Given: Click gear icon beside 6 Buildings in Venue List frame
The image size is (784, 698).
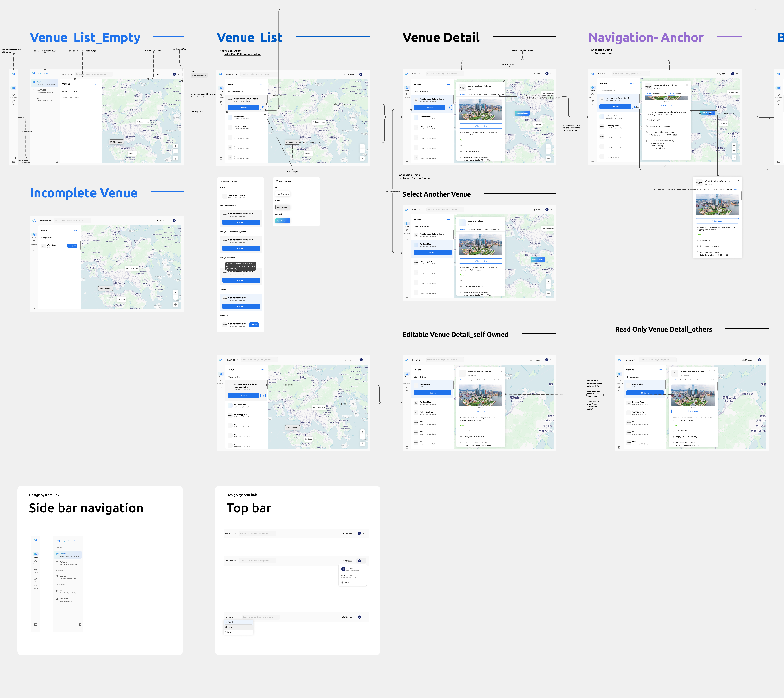Looking at the screenshot, I should coord(263,107).
